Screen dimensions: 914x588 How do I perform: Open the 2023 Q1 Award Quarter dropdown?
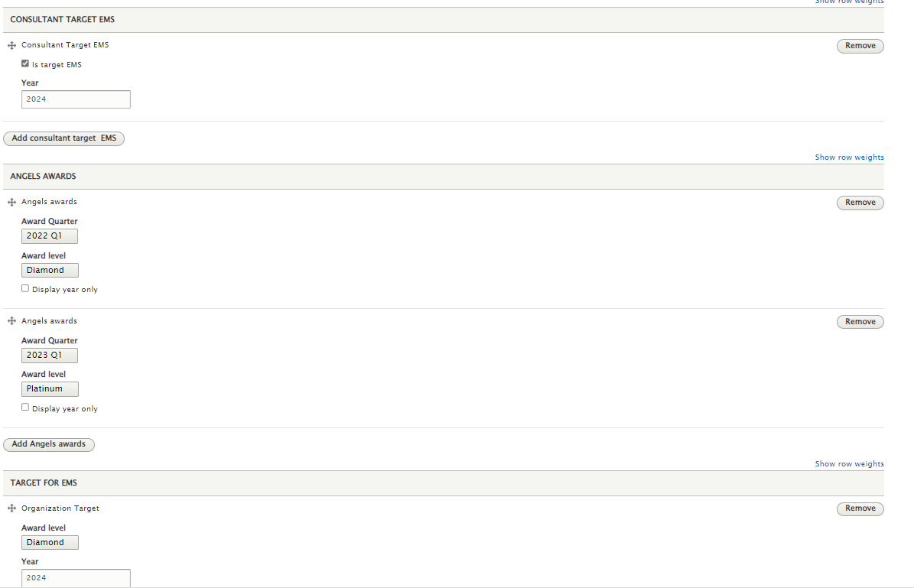coord(50,355)
